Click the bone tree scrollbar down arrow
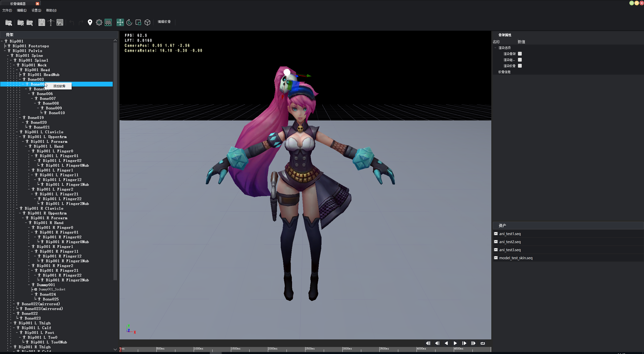The image size is (644, 354). 115,349
